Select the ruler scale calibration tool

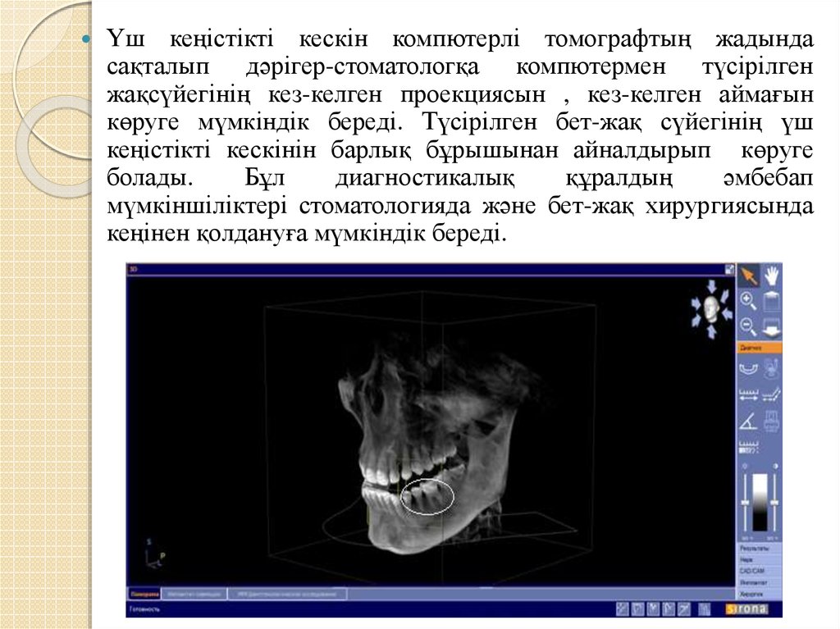pos(748,446)
